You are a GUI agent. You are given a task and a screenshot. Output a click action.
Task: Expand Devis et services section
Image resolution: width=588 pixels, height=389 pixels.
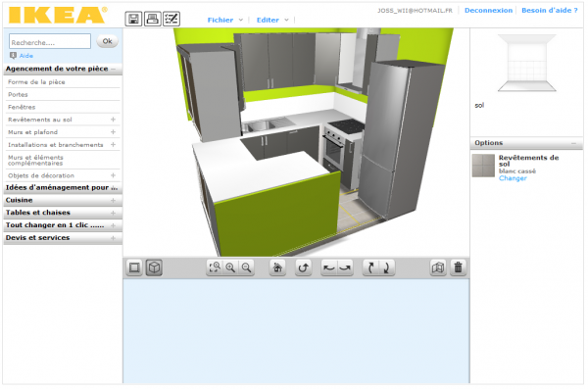click(63, 238)
